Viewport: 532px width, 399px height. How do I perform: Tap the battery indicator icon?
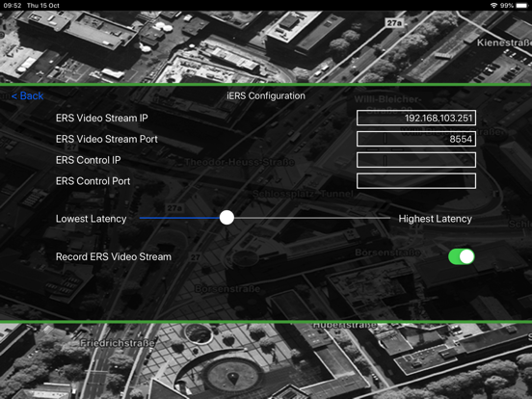[521, 6]
